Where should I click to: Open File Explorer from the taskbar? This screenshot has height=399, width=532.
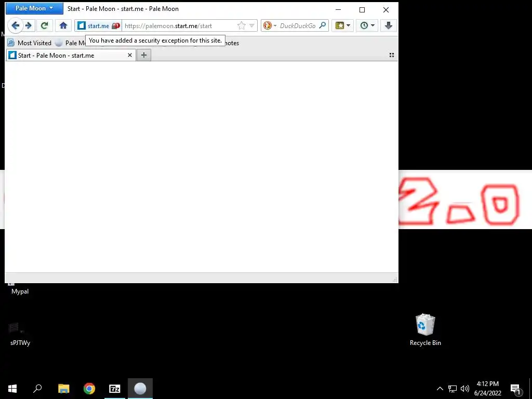click(x=63, y=389)
